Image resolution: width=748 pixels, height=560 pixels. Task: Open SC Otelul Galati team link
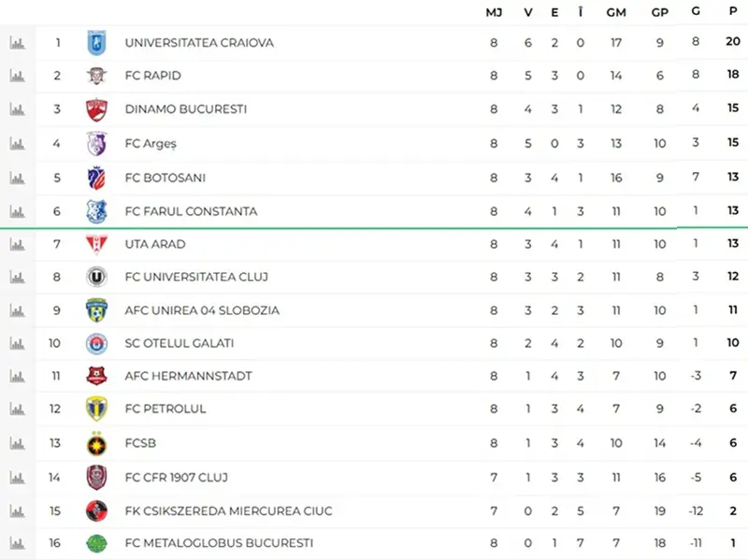[x=179, y=343]
